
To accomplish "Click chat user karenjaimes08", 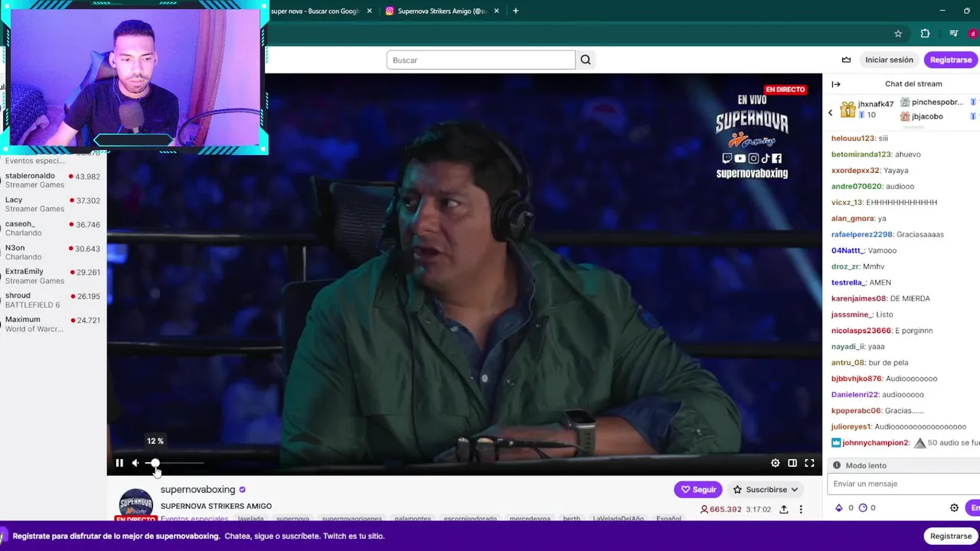I will pos(859,298).
